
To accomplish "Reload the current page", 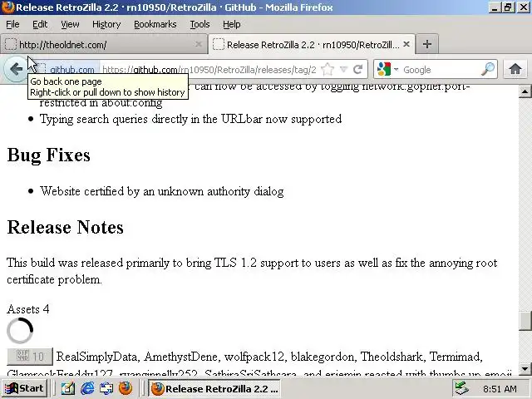I will coord(358,70).
